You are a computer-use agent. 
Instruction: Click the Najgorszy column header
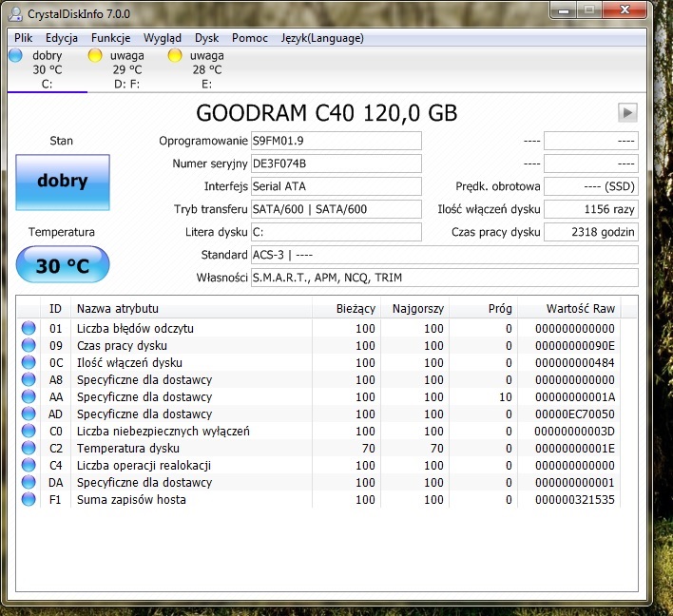click(x=415, y=308)
